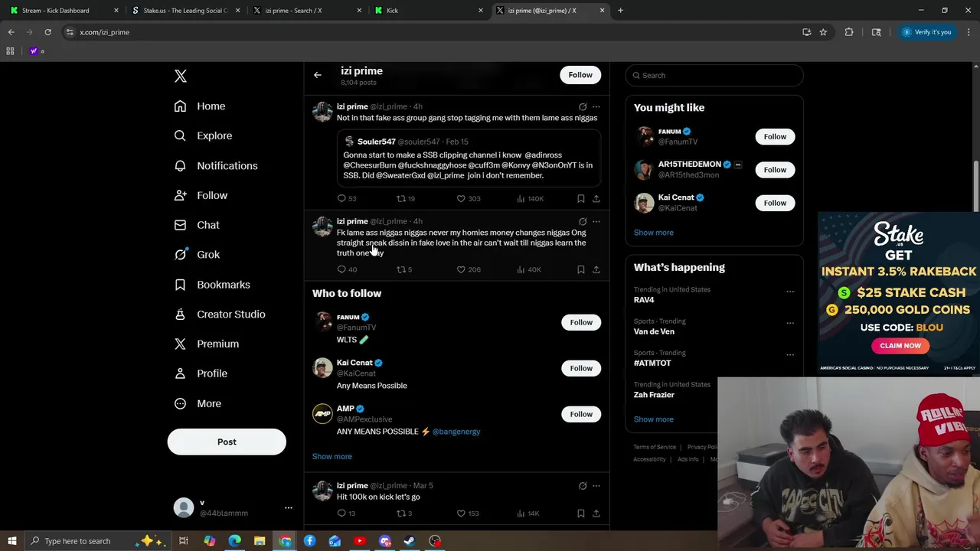980x551 pixels.
Task: Show more under What's happening
Action: tap(654, 419)
